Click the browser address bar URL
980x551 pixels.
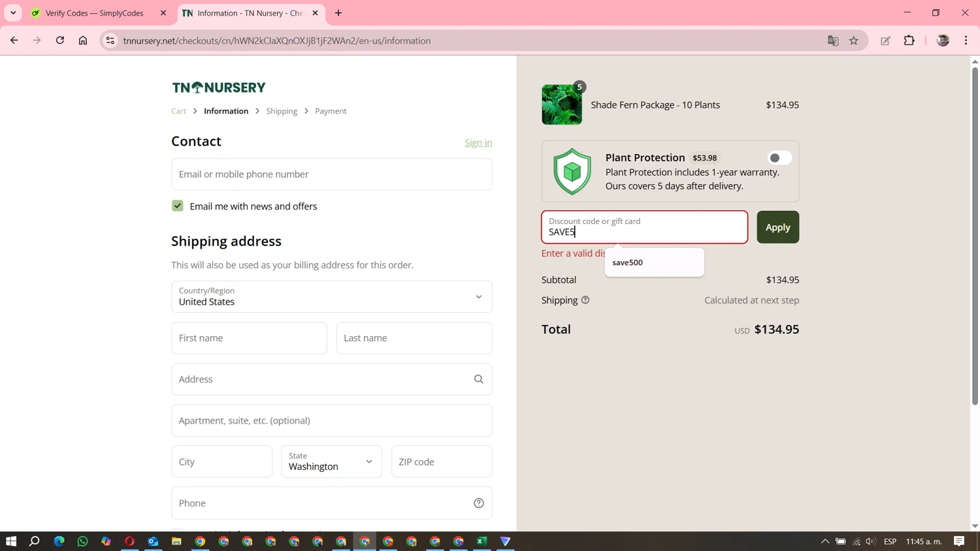pyautogui.click(x=277, y=40)
